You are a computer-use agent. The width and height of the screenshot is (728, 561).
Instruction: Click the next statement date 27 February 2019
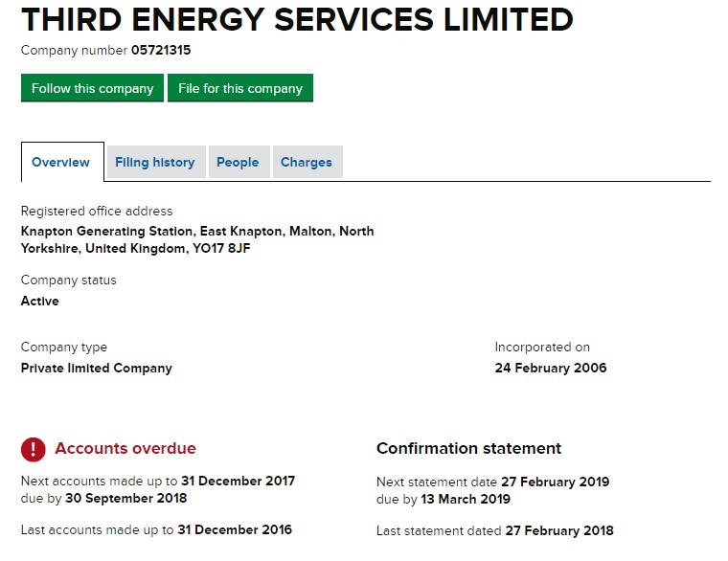tap(555, 482)
